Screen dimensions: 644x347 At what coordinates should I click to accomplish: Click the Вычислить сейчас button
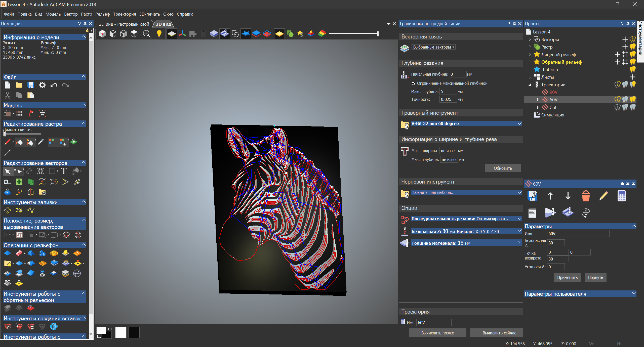[x=499, y=333]
